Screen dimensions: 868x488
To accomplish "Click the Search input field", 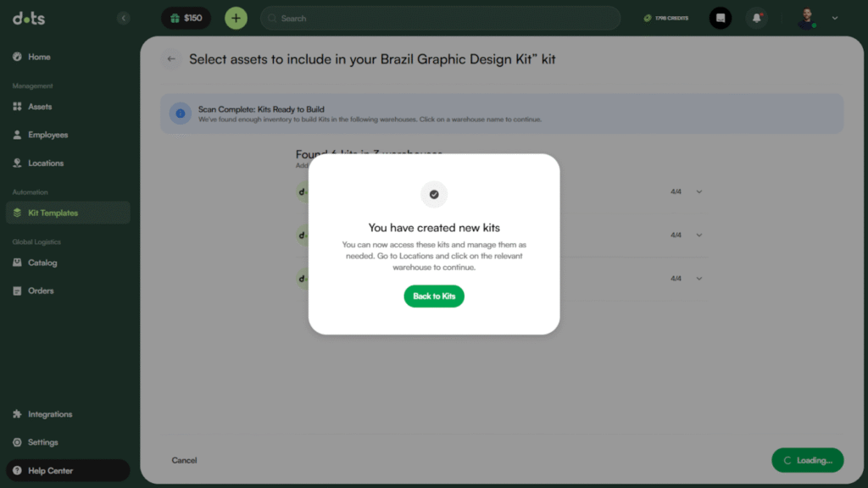I will coord(441,18).
